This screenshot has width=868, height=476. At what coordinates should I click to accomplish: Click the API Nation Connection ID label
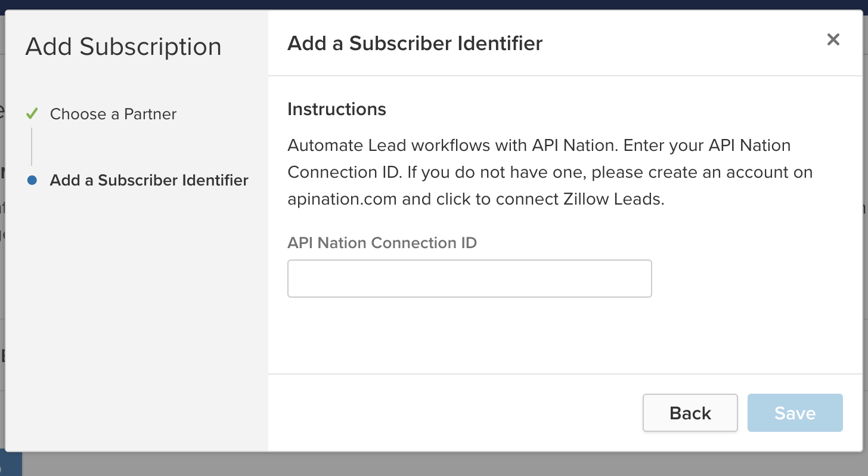382,243
